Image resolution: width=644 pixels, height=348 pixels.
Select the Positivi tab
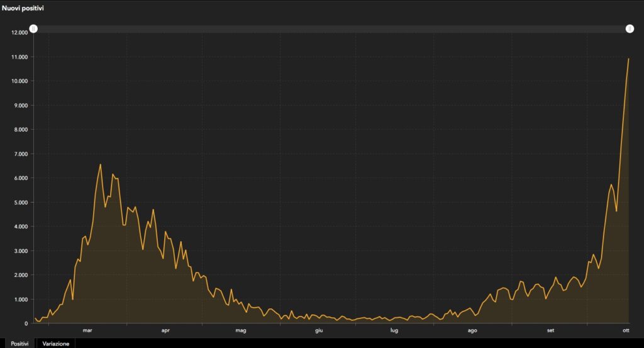pyautogui.click(x=19, y=344)
